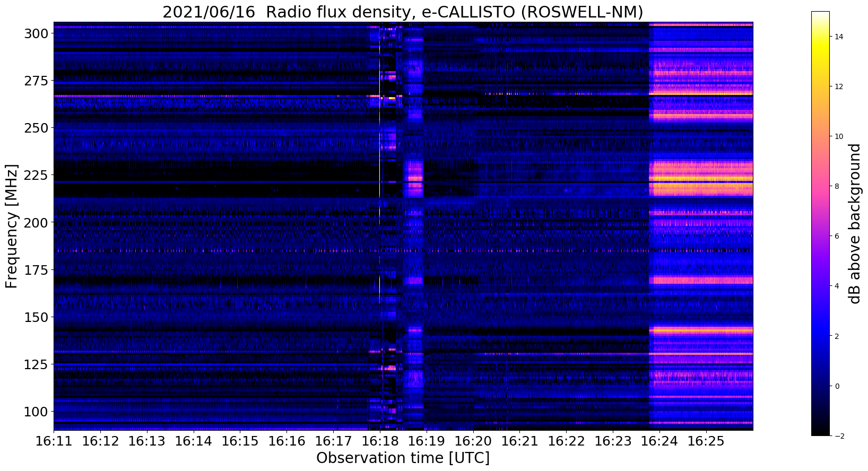868x471 pixels.
Task: Click the colorbar tick value 12
Action: click(839, 86)
